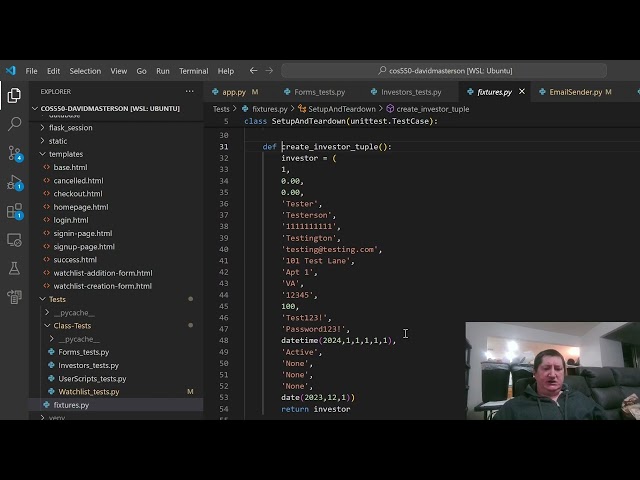Viewport: 640px width, 480px height.
Task: Open Forms_tests.py in the explorer tree
Action: point(84,352)
